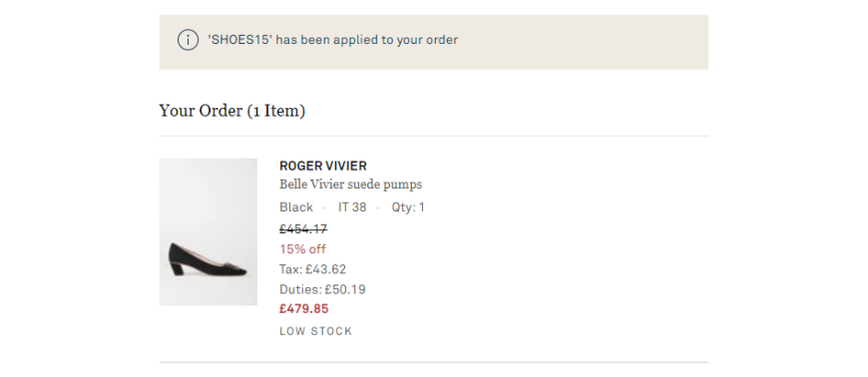Click the IT 38 size label
This screenshot has width=868, height=377.
pos(352,207)
